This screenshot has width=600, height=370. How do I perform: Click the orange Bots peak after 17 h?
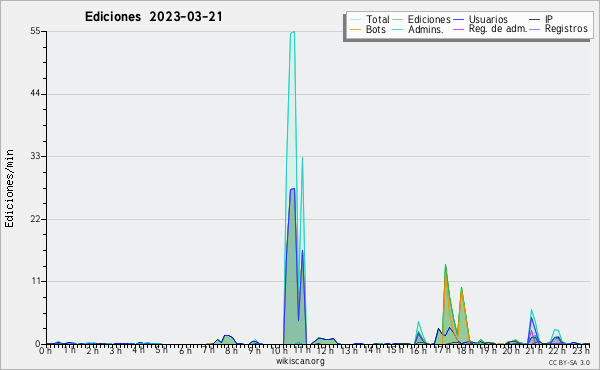(445, 274)
